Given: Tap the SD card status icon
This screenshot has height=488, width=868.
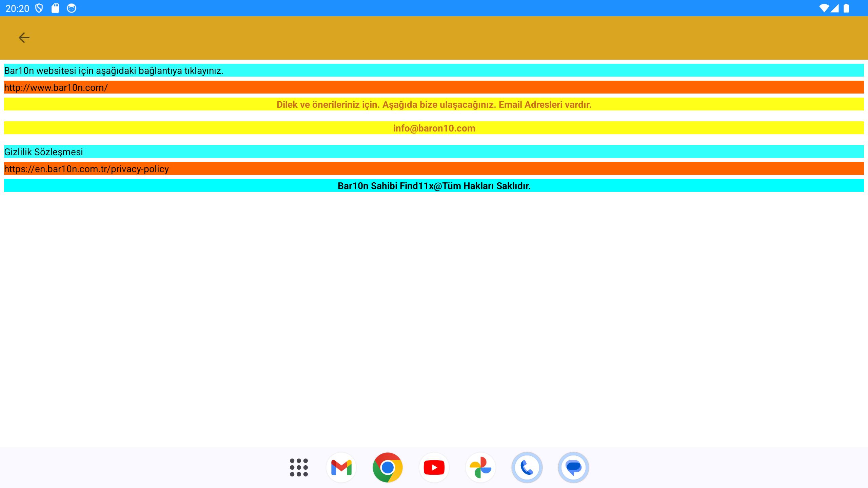Looking at the screenshot, I should (x=55, y=8).
